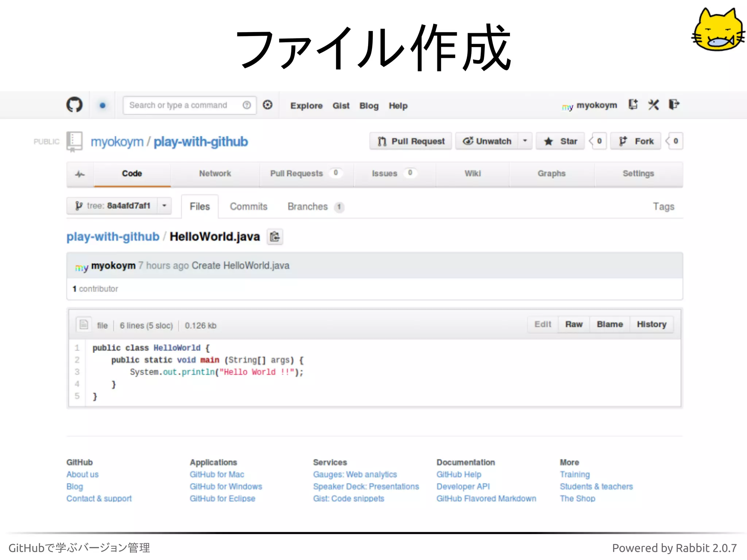Expand the Unwatch dropdown arrow
747x560 pixels.
(x=525, y=141)
